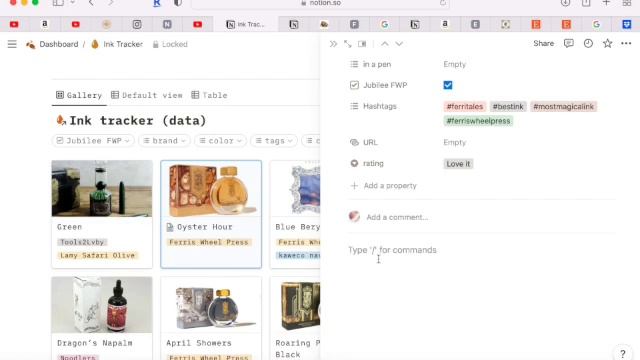
Task: Open the Dragon's Napalm card thumbnail
Action: 102,304
